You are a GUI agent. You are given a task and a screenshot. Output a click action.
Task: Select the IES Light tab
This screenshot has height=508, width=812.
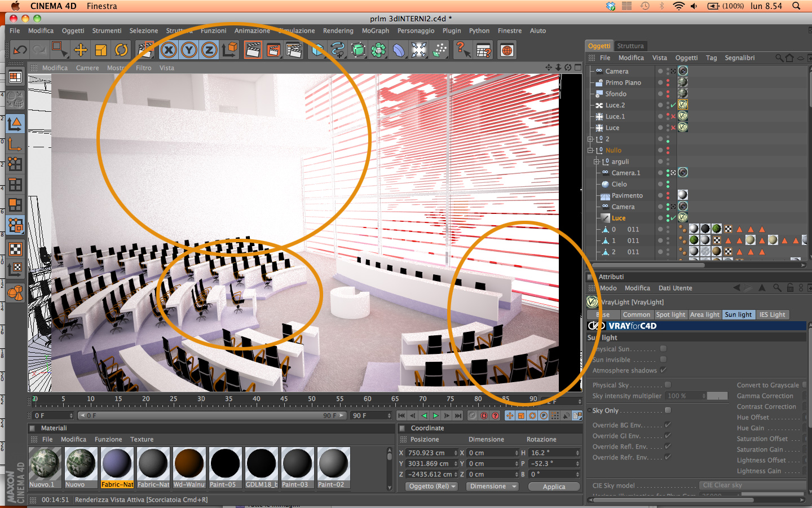point(772,314)
